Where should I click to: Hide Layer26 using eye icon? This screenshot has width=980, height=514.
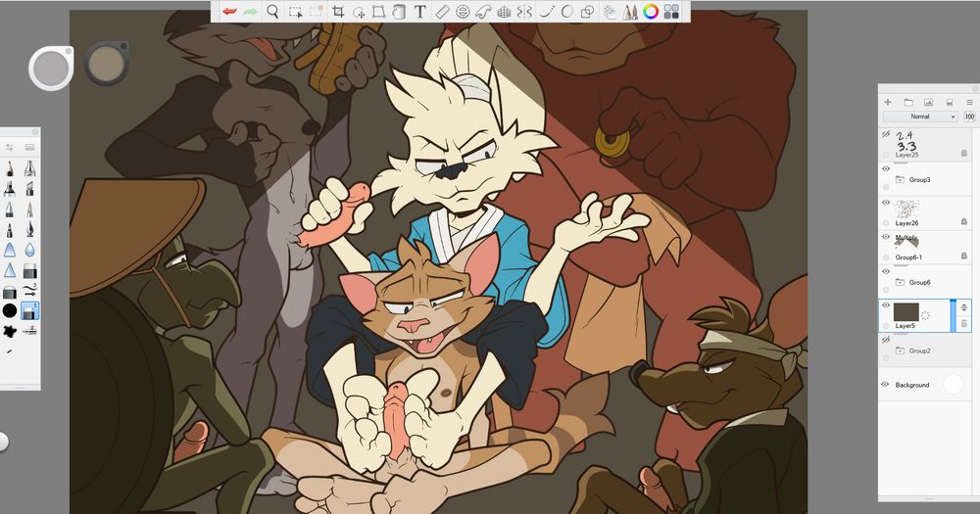tap(886, 203)
